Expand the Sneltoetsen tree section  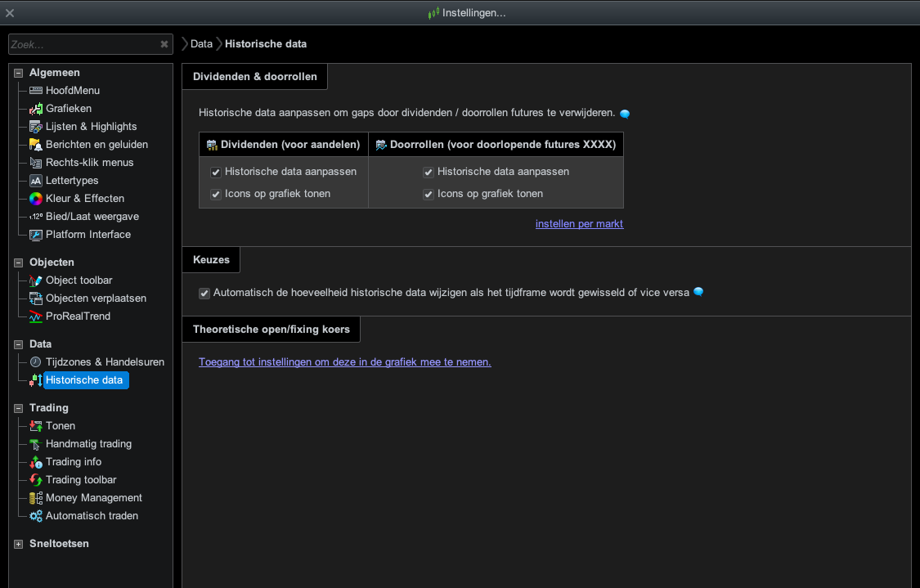pyautogui.click(x=19, y=544)
